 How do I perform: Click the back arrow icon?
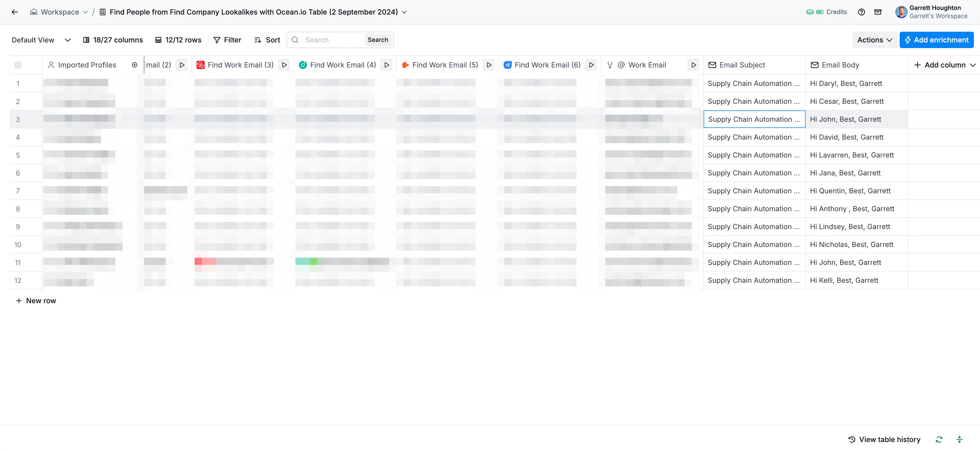pyautogui.click(x=15, y=12)
